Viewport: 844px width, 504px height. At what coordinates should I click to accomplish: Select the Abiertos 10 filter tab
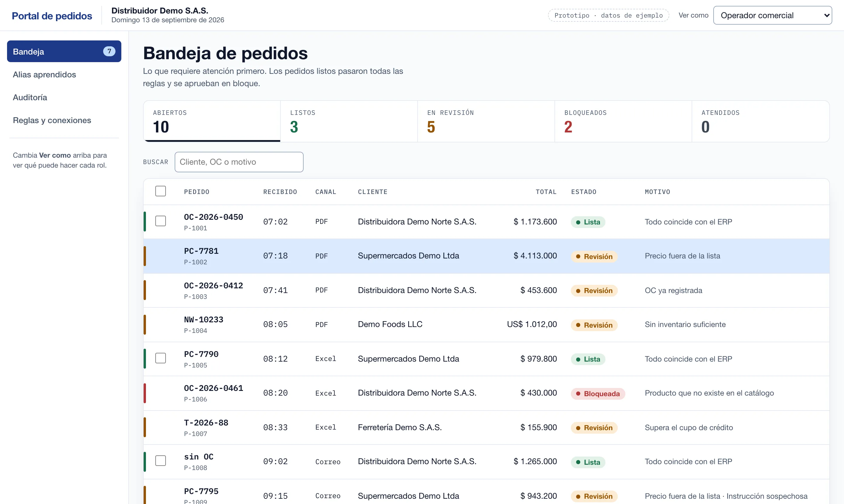pos(212,121)
